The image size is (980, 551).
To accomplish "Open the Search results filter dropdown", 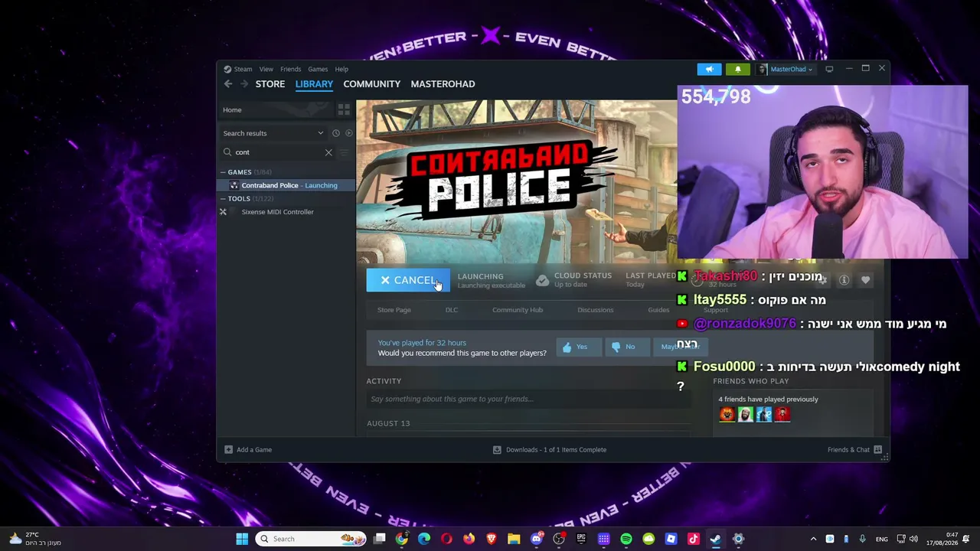I will [x=273, y=133].
